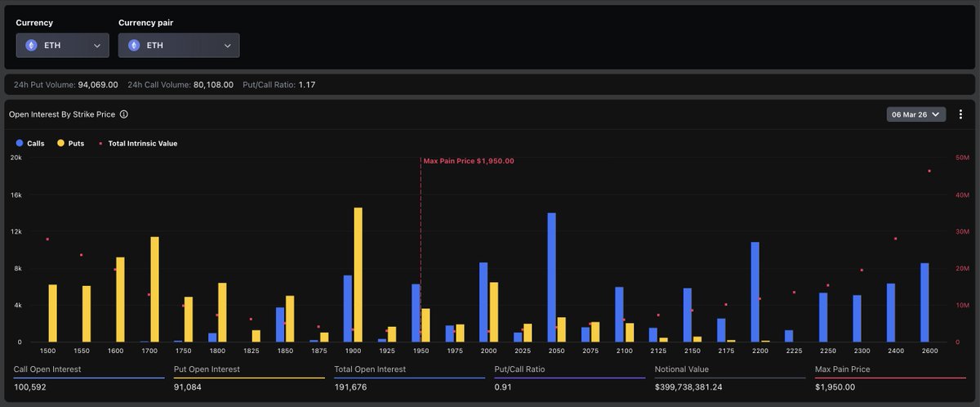
Task: Toggle the Puts series in the legend
Action: coord(70,143)
